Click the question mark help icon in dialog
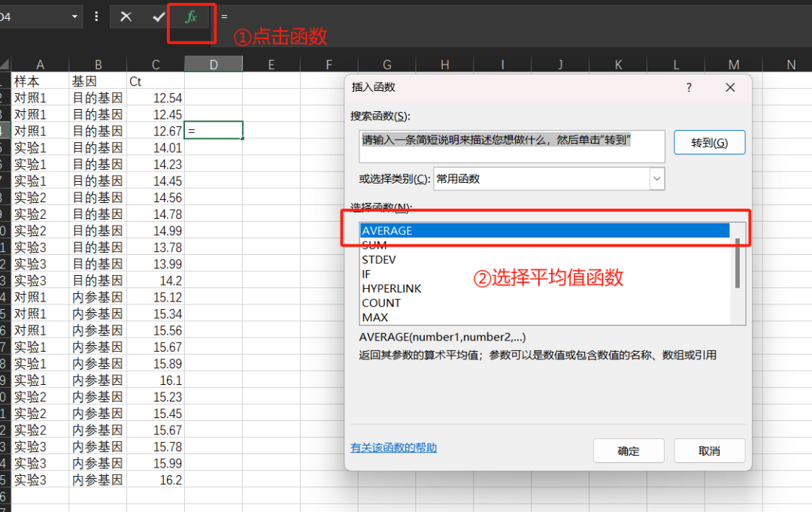This screenshot has height=512, width=812. click(x=689, y=88)
